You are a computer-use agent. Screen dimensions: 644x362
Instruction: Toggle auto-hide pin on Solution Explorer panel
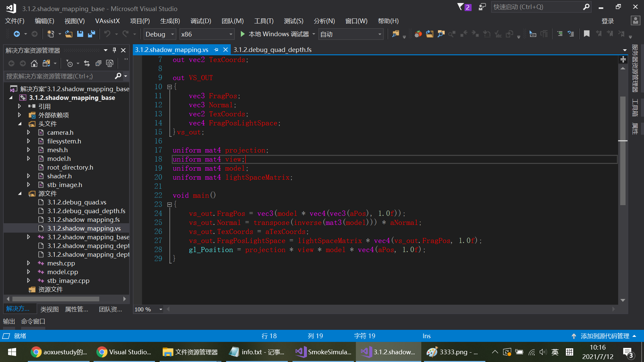click(x=114, y=50)
